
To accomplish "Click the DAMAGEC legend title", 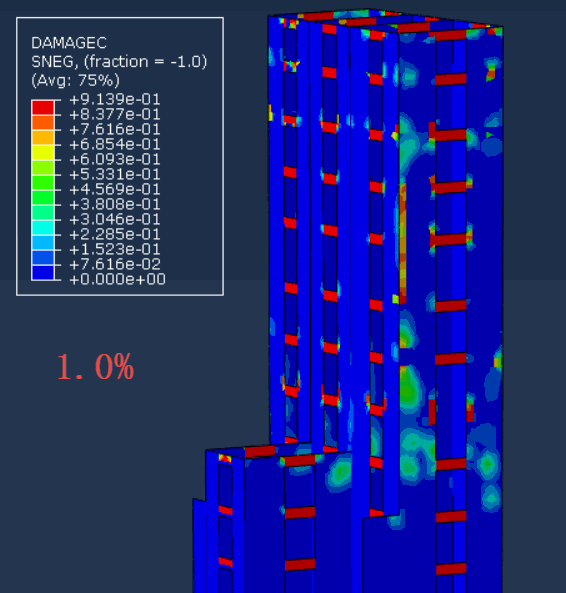I will point(69,43).
